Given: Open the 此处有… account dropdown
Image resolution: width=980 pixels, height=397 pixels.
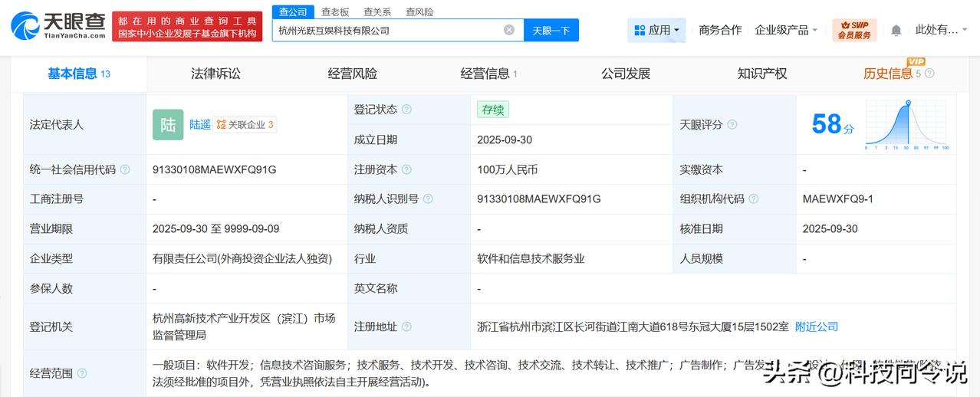Looking at the screenshot, I should (942, 30).
